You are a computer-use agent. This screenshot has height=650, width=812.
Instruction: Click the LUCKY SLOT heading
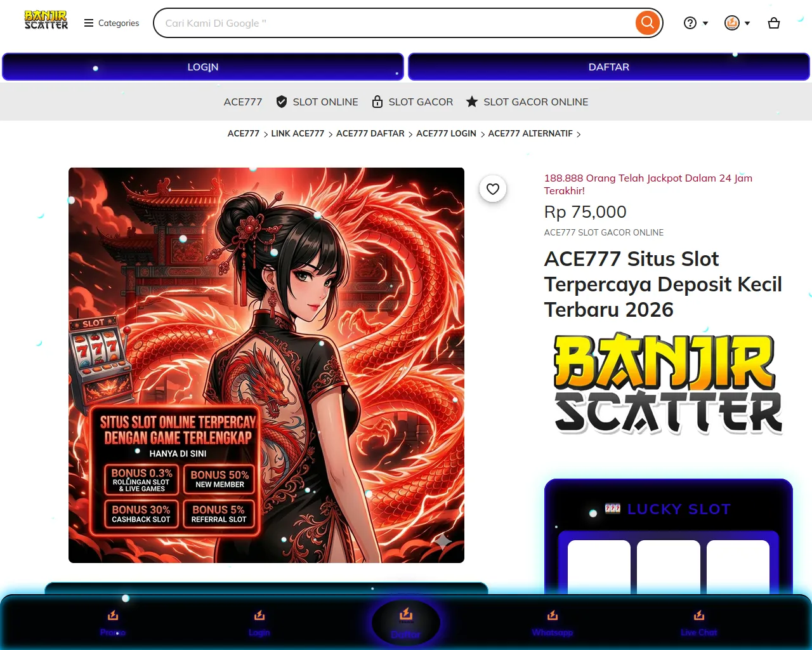679,509
